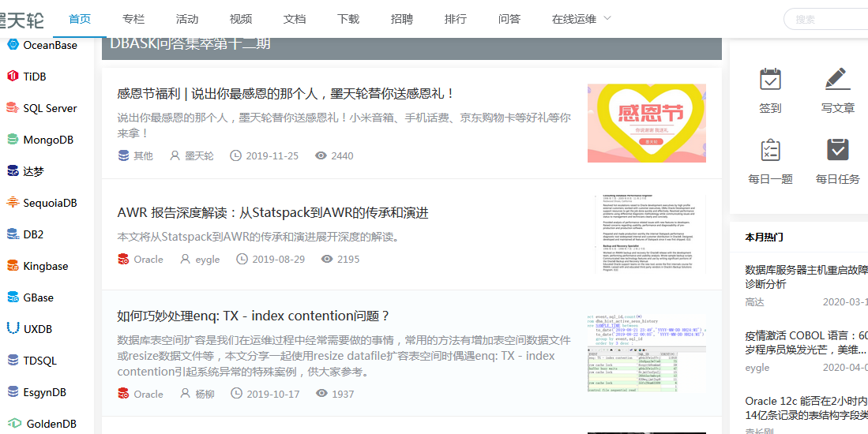Viewport: 868px width, 434px height.
Task: Click the author icon next to 墨天轮
Action: (x=175, y=156)
